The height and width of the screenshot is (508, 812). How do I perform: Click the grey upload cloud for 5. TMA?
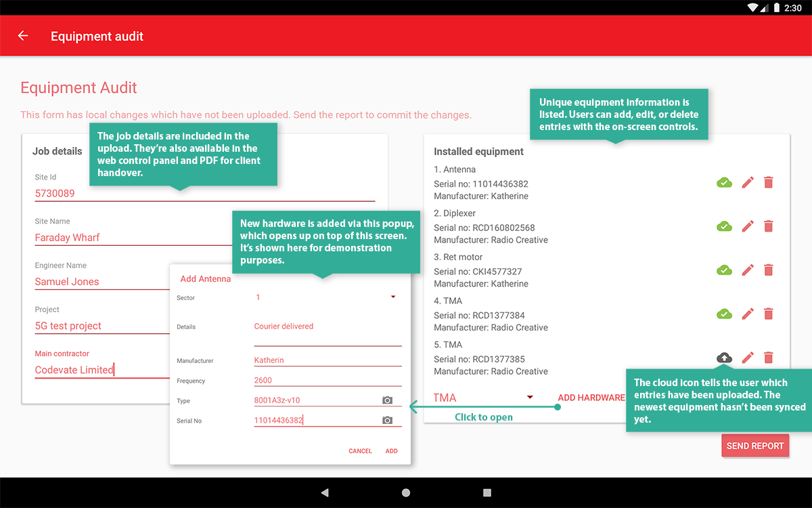(x=724, y=358)
